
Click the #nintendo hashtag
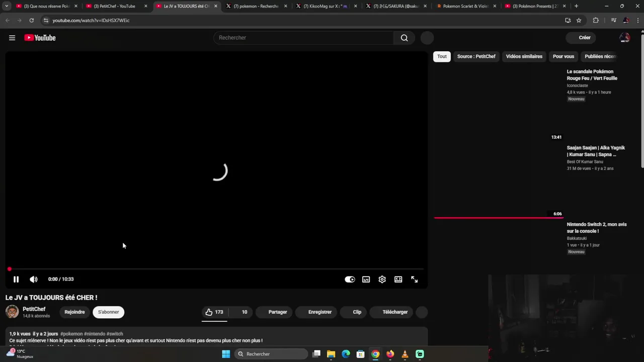coord(95,334)
